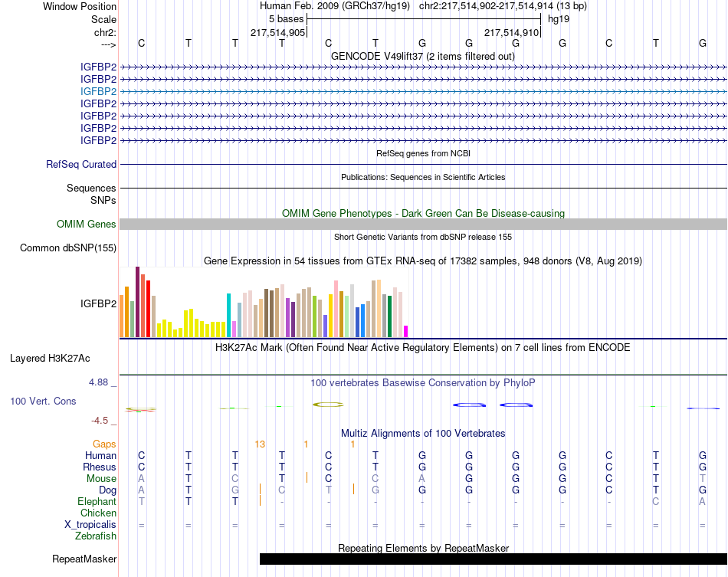
Task: Click the orange gap count "13"
Action: pyautogui.click(x=260, y=444)
